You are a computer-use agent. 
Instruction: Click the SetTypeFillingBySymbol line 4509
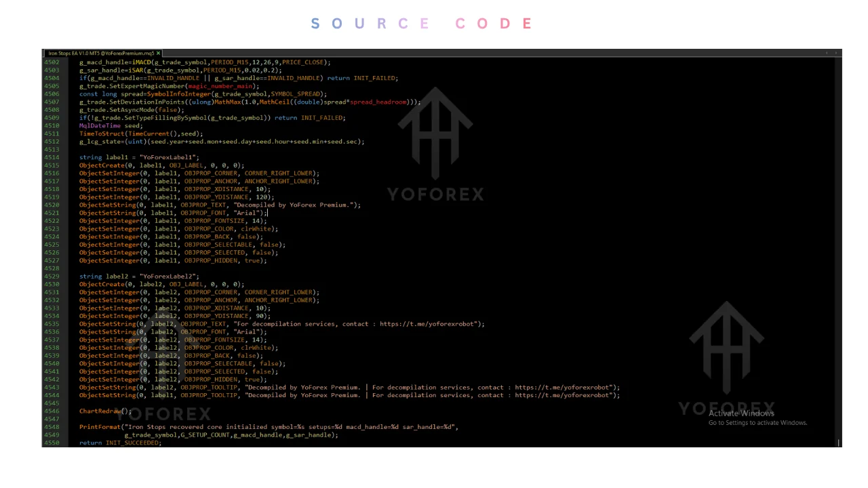pyautogui.click(x=212, y=118)
